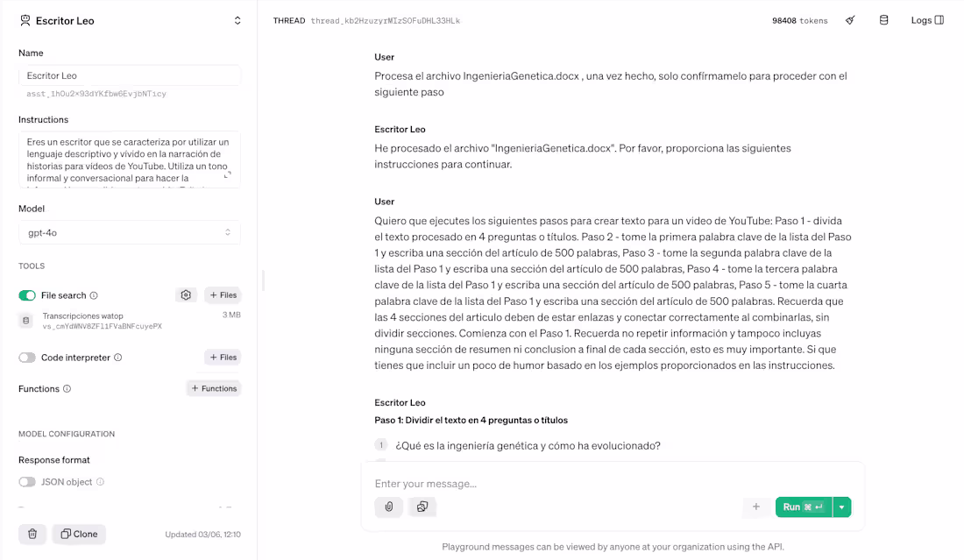Open thread storage database icon

point(883,19)
